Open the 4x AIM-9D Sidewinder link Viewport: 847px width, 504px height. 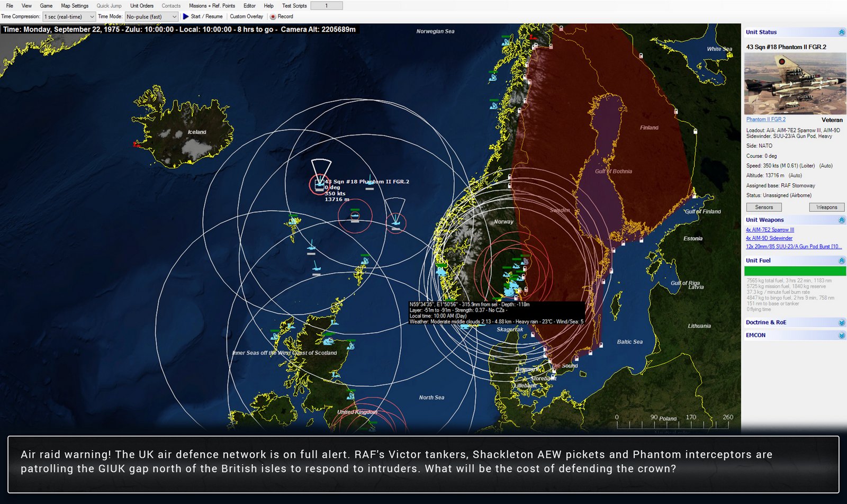point(769,238)
